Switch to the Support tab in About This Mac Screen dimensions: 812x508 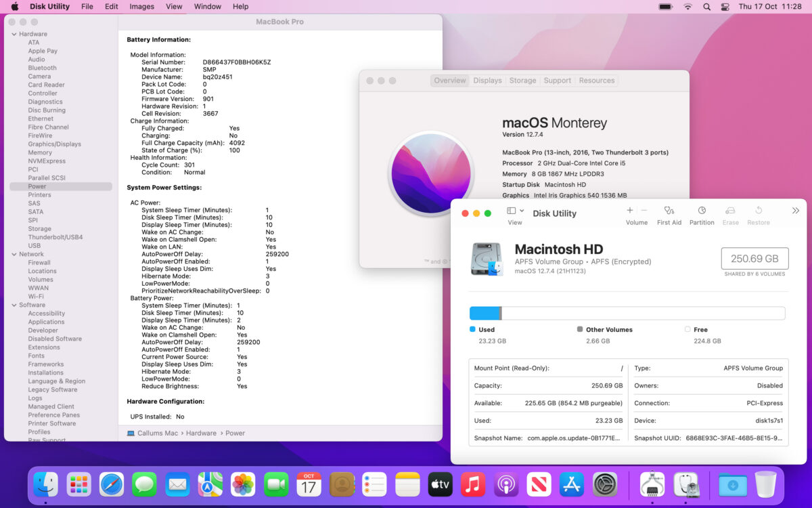(558, 81)
